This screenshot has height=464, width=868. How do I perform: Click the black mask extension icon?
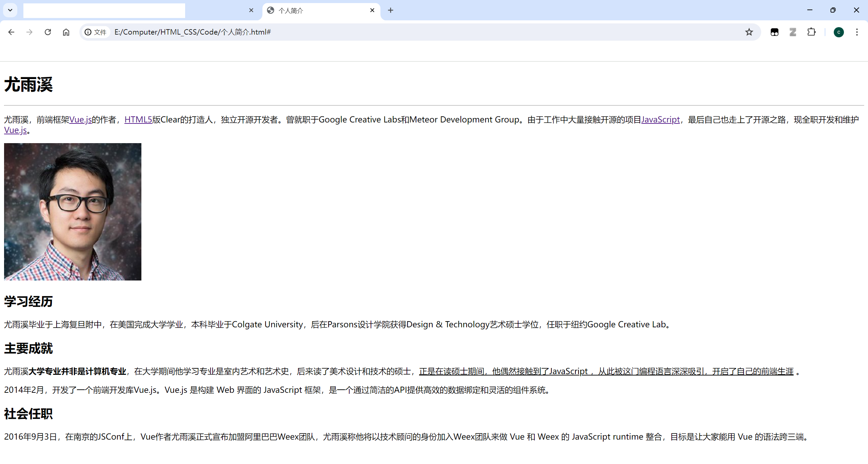[x=774, y=32]
